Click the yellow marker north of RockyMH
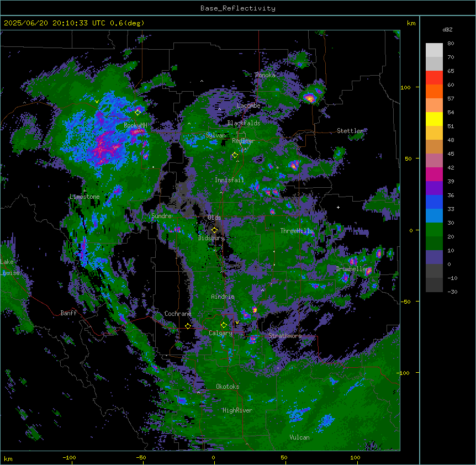 (x=138, y=112)
